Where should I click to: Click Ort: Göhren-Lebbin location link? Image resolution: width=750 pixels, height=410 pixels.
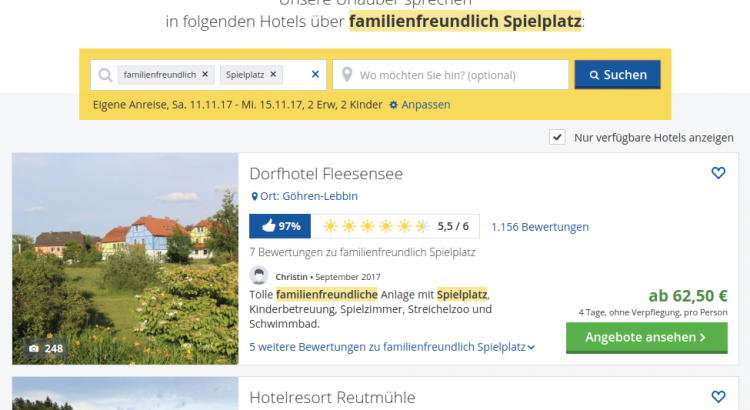point(305,196)
